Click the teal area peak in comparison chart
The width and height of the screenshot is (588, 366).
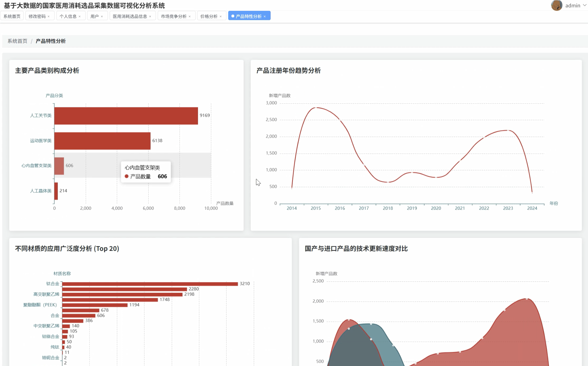point(371,324)
